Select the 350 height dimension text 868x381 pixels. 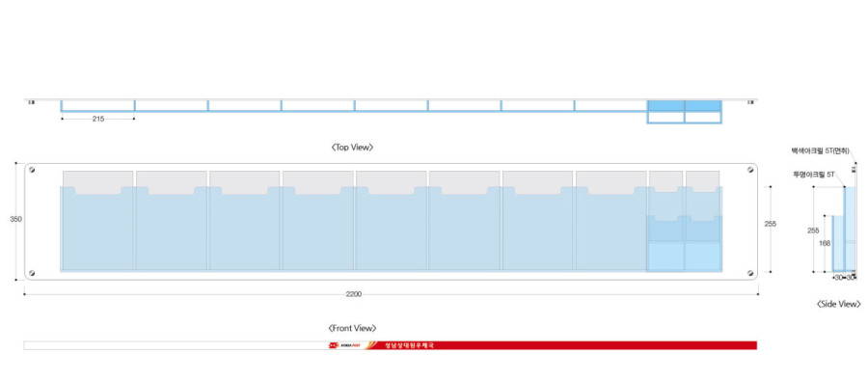[x=16, y=219]
